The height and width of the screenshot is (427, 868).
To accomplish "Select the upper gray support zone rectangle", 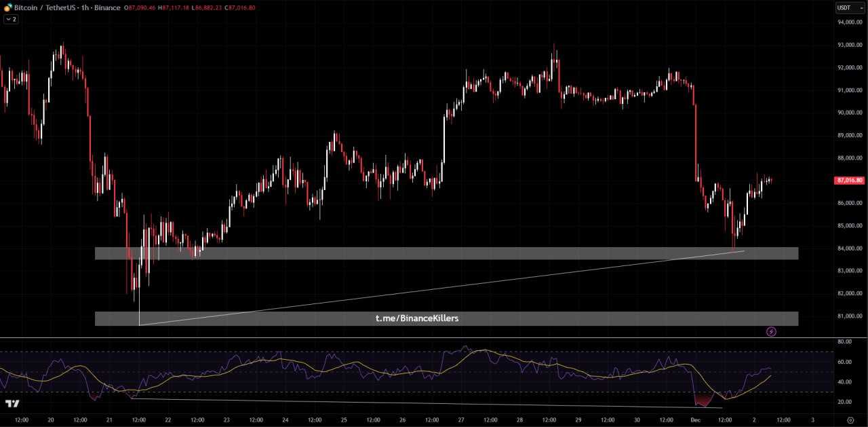I will 475,253.
